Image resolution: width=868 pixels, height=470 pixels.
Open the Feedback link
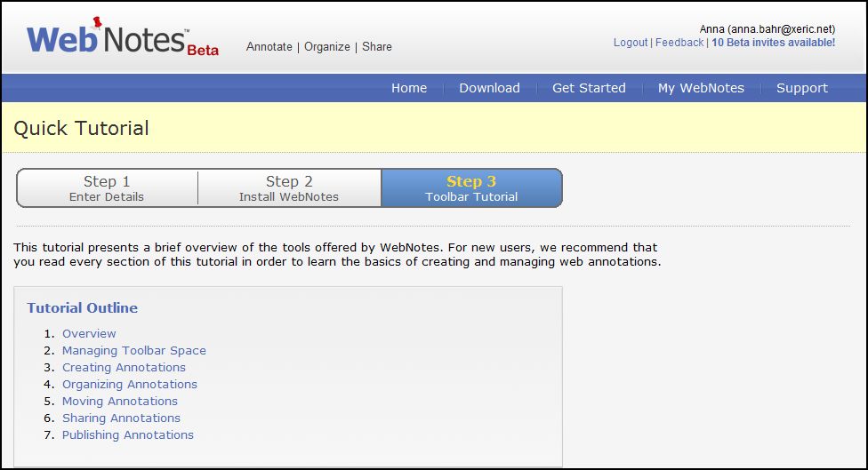(679, 43)
